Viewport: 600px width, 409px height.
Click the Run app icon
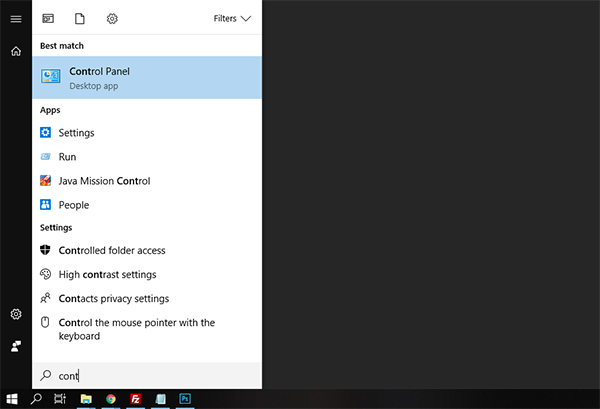tap(45, 156)
